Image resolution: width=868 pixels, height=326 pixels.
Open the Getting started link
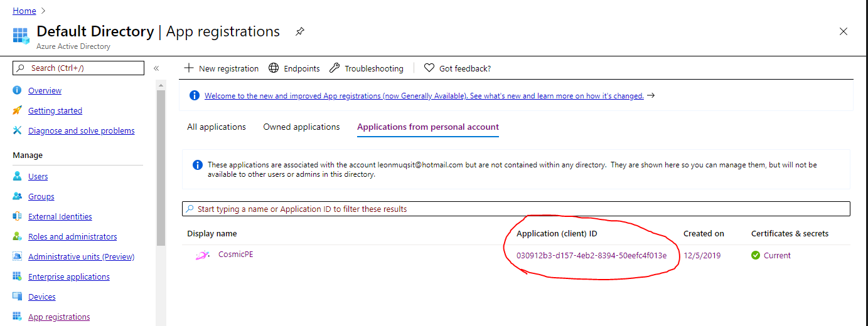coord(55,110)
